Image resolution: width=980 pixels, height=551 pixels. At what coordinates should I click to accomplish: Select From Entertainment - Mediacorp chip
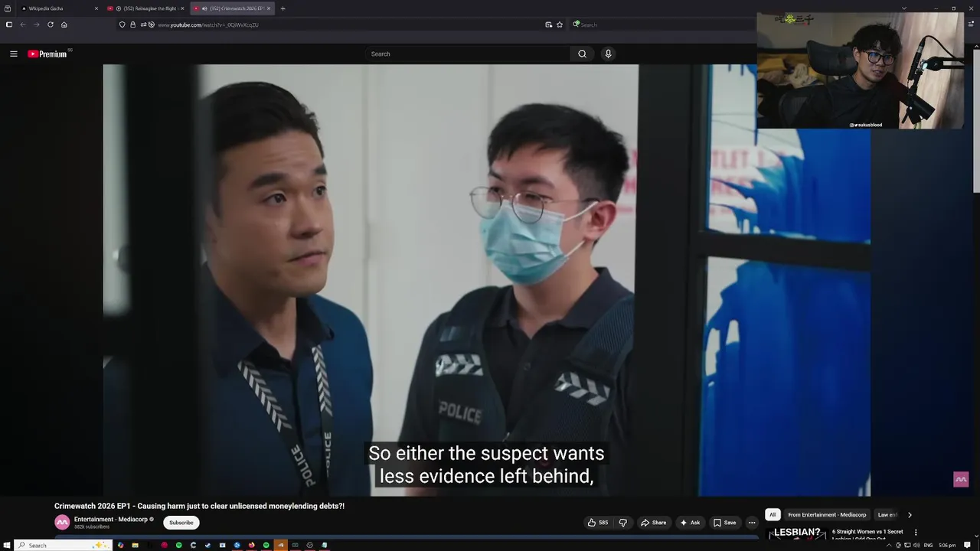[827, 515]
